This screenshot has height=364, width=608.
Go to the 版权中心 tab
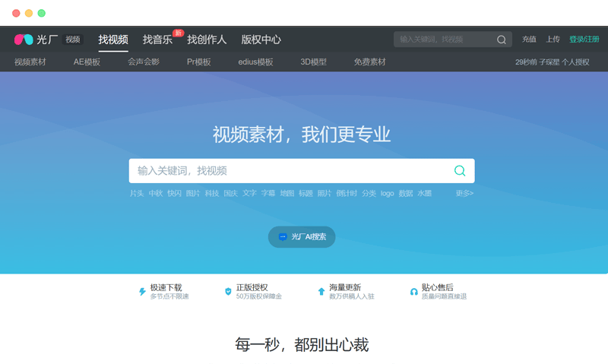tap(261, 40)
